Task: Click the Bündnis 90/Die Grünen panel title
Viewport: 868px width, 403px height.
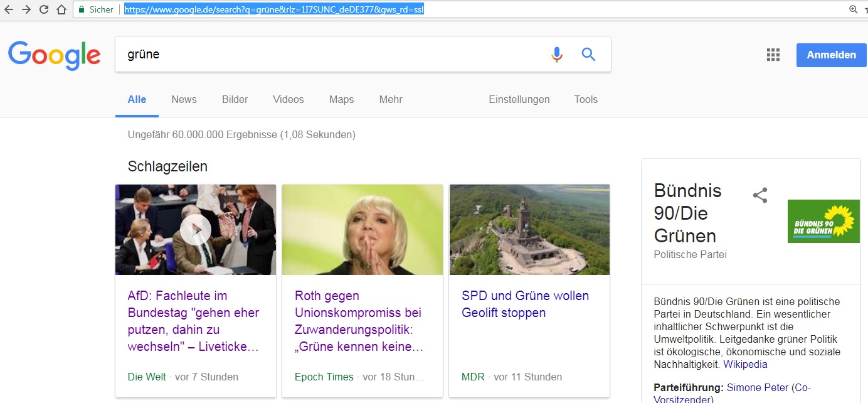Action: [688, 213]
